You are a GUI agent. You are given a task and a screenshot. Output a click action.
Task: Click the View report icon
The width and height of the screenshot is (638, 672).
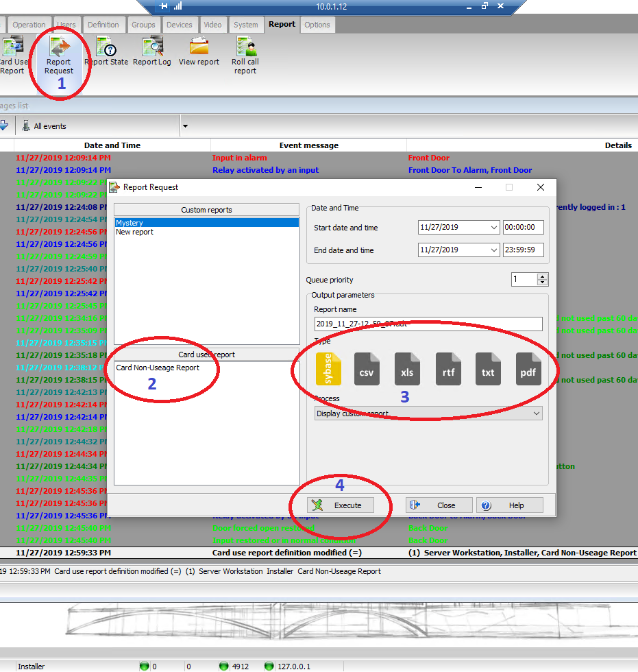(199, 53)
